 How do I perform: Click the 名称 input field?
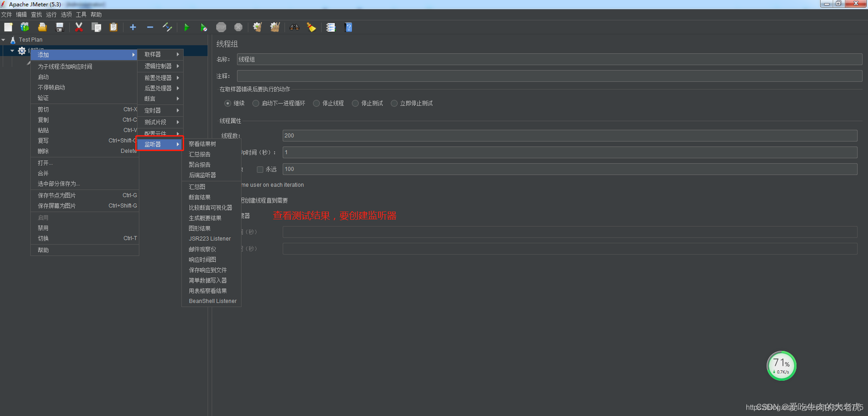(x=550, y=59)
